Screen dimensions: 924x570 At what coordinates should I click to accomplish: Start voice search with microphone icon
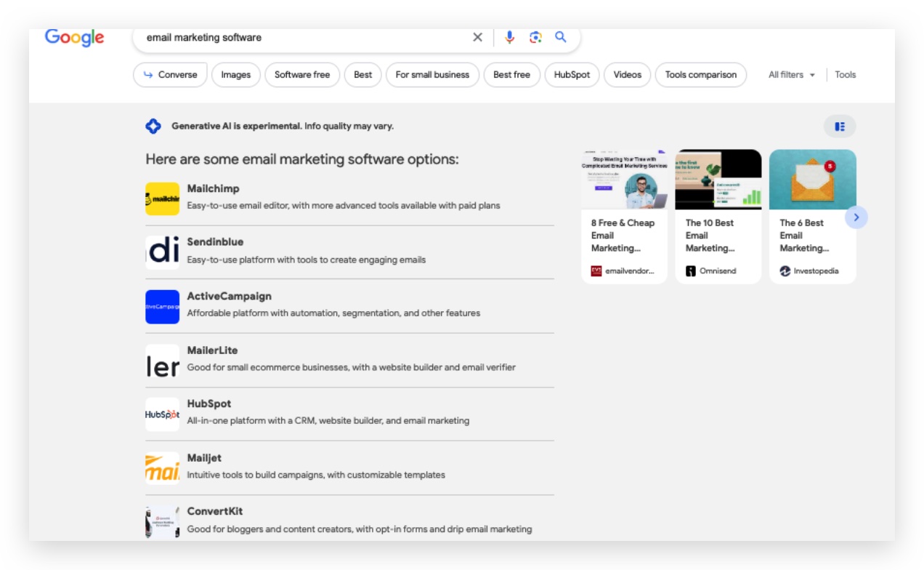pyautogui.click(x=510, y=37)
